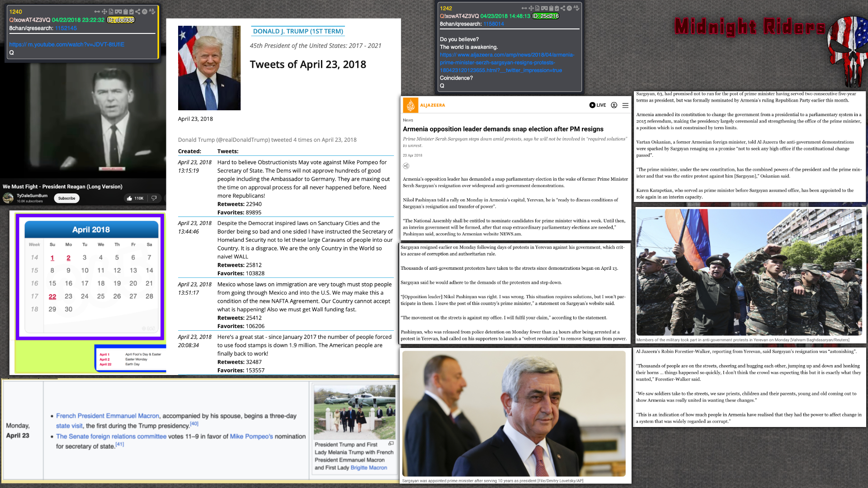
Task: Click the plain clipboard icon in post 1242
Action: 551,8
